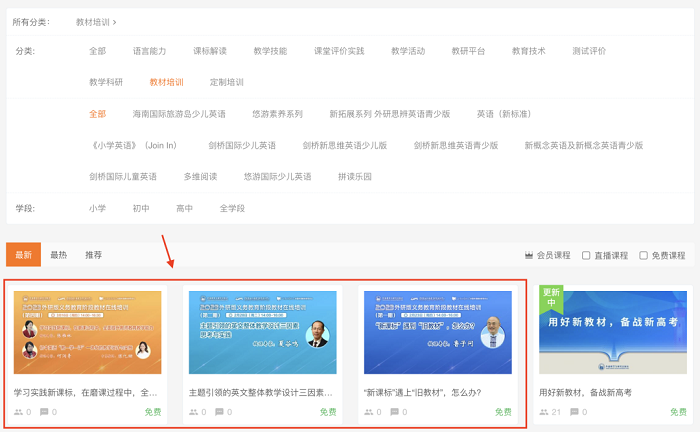
Task: Click the comments icon on the third course card
Action: (394, 412)
